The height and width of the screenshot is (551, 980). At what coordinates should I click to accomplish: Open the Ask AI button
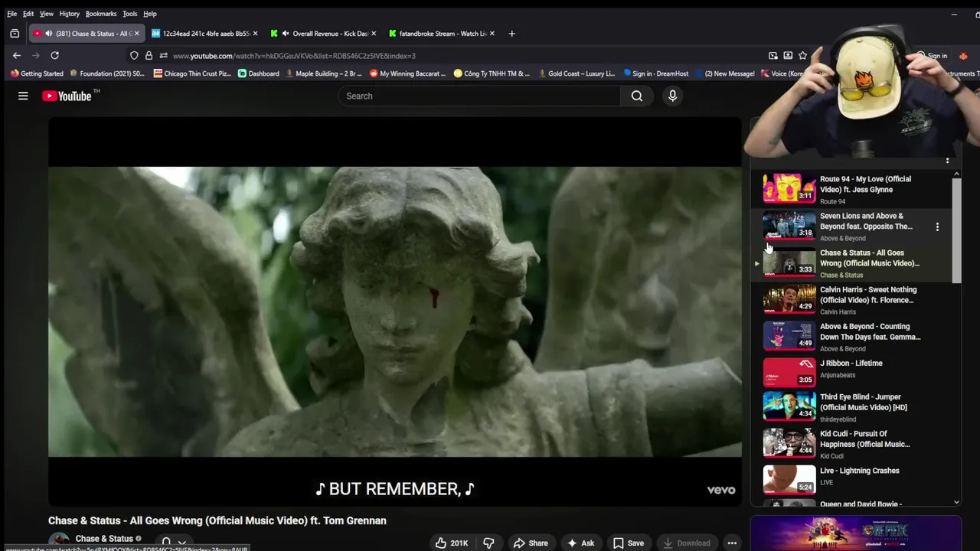point(580,543)
